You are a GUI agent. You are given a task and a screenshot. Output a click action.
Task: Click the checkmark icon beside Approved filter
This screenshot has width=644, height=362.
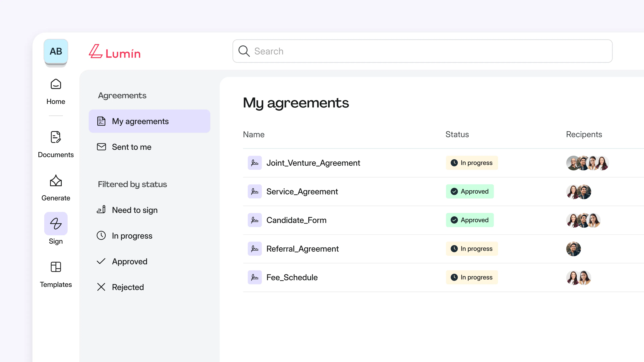[x=101, y=261]
